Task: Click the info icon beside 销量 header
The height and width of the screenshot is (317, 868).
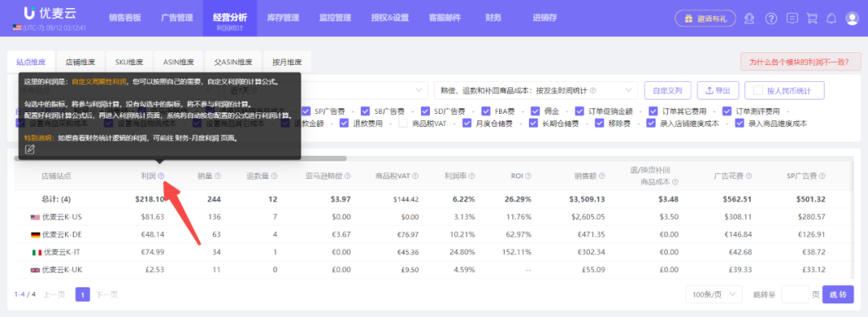Action: pos(218,176)
